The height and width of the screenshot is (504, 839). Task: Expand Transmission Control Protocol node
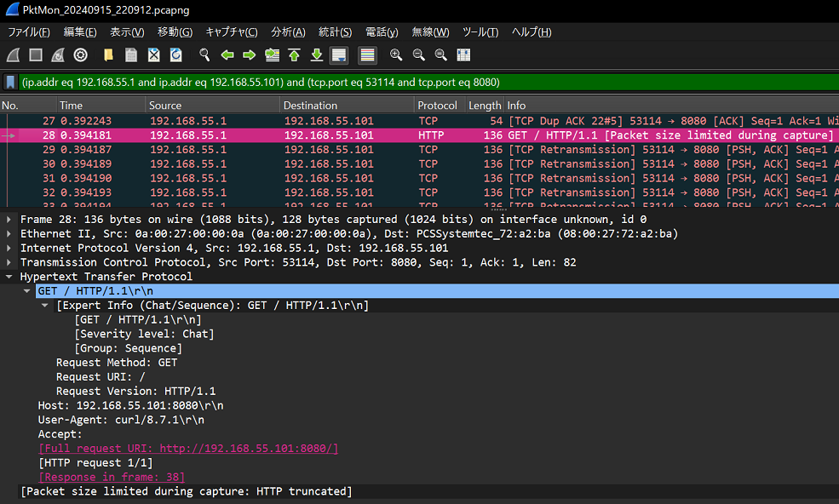(x=9, y=263)
